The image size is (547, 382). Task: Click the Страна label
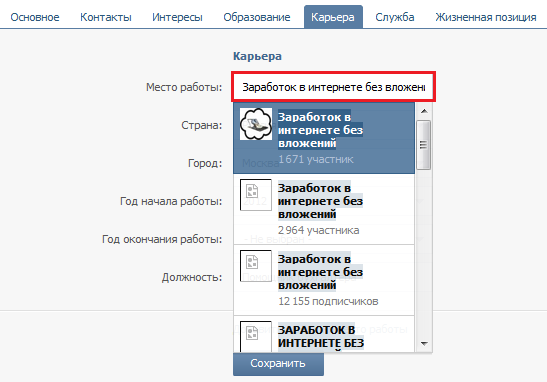point(202,125)
